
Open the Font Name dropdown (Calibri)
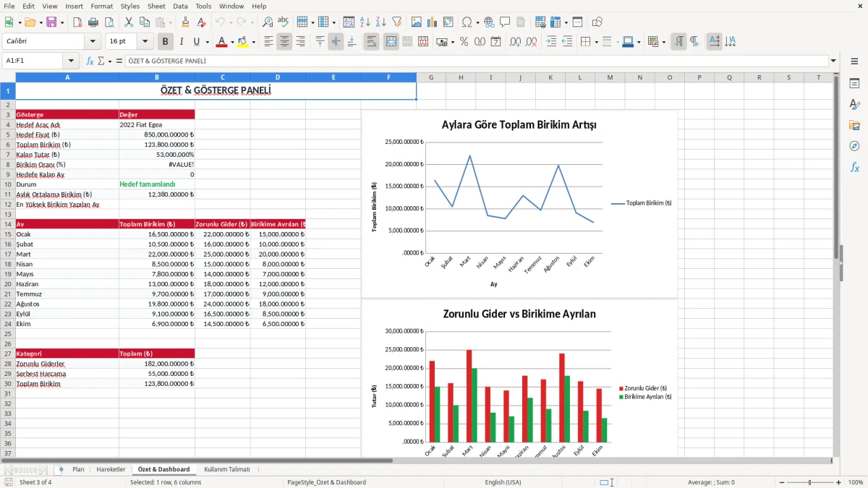92,42
